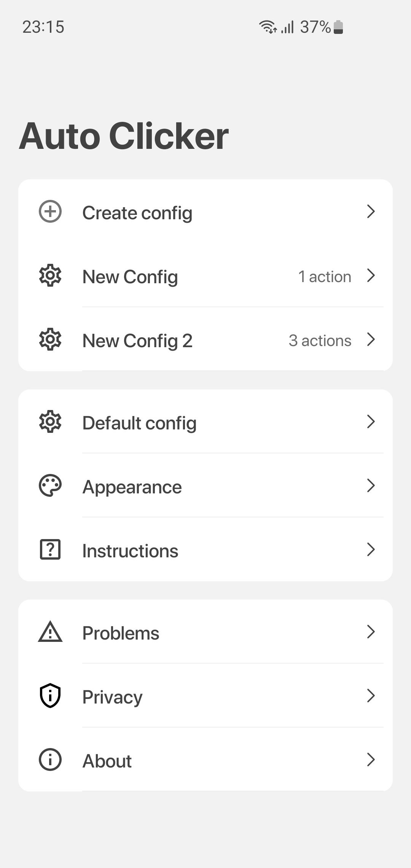Click the Instructions question mark icon
This screenshot has width=411, height=868.
click(x=50, y=549)
